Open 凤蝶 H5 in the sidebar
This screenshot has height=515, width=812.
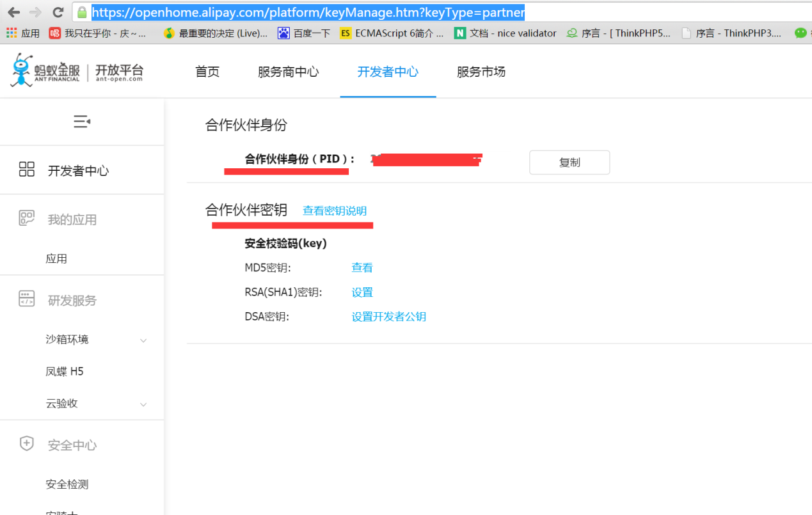pos(65,372)
